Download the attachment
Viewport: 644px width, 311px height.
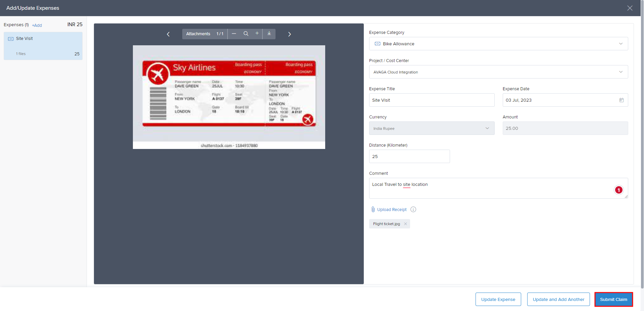(x=269, y=34)
